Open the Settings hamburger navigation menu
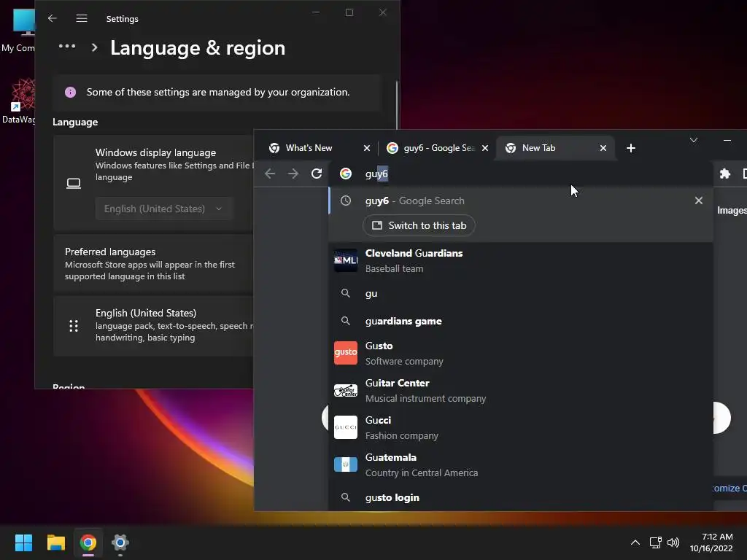Viewport: 747px width, 560px height. (x=82, y=18)
